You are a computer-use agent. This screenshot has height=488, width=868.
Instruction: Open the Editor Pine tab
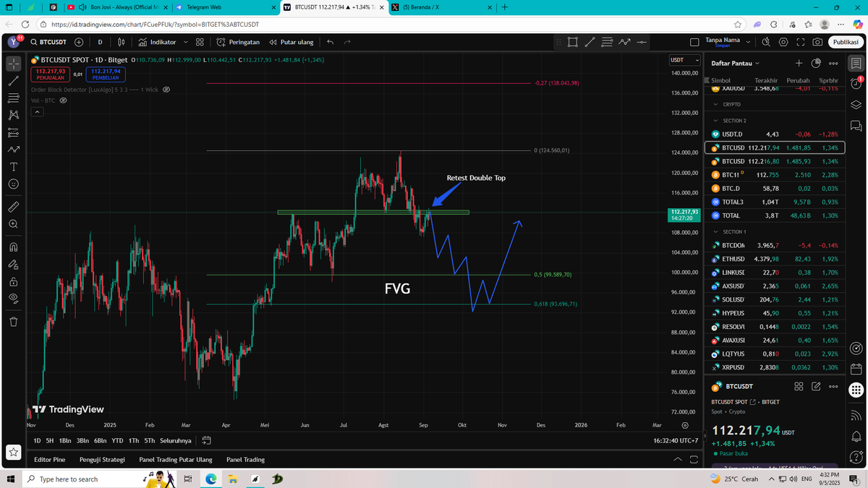tap(50, 460)
